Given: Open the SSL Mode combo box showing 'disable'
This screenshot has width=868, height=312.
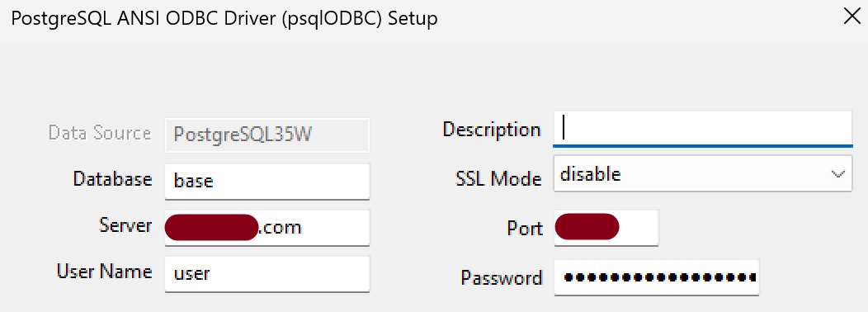Looking at the screenshot, I should tap(702, 174).
